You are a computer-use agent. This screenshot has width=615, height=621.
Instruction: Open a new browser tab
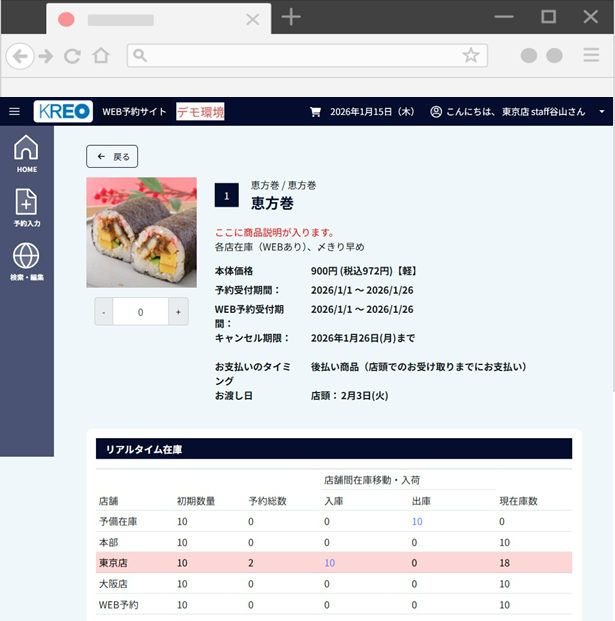click(291, 17)
